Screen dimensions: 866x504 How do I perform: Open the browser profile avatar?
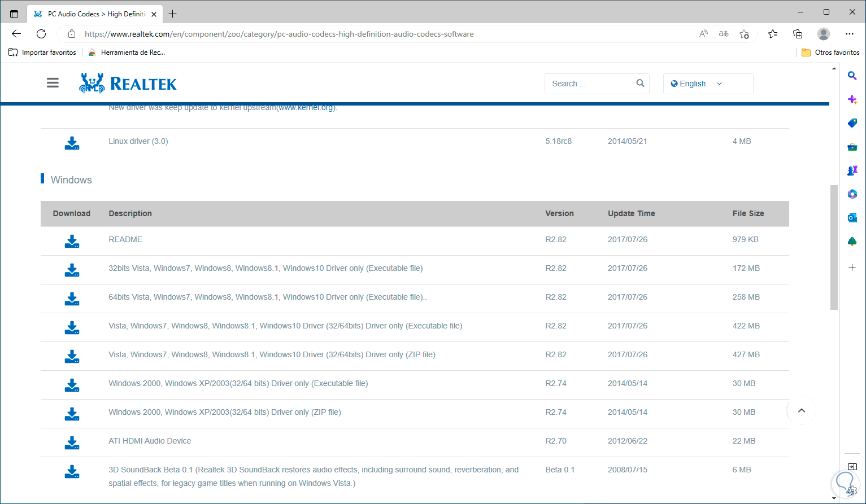[x=824, y=34]
